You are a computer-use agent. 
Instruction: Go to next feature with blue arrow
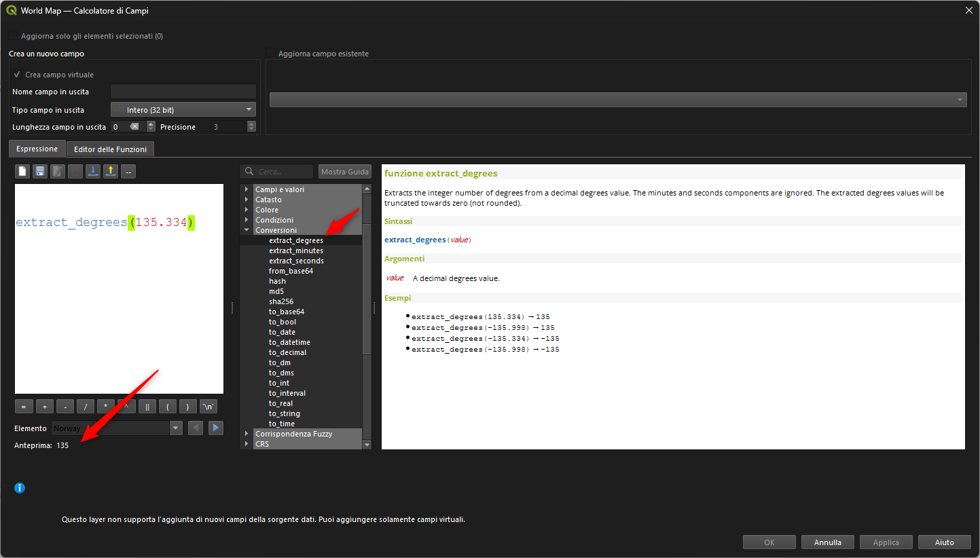tap(215, 428)
